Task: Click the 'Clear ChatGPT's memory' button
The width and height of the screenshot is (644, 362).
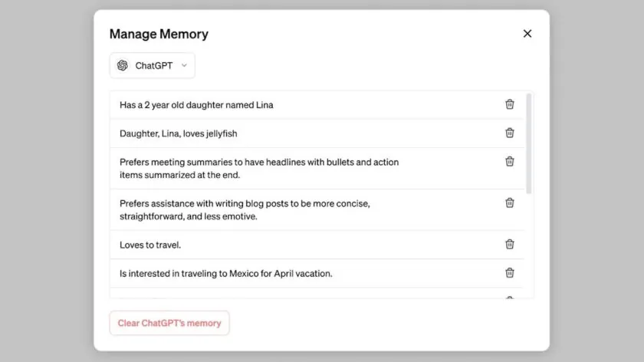Action: tap(169, 323)
